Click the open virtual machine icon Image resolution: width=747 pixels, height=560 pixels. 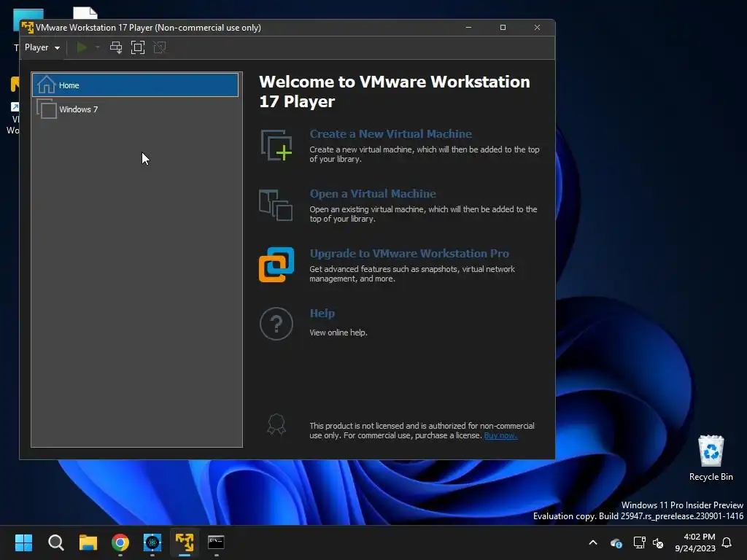(x=276, y=205)
